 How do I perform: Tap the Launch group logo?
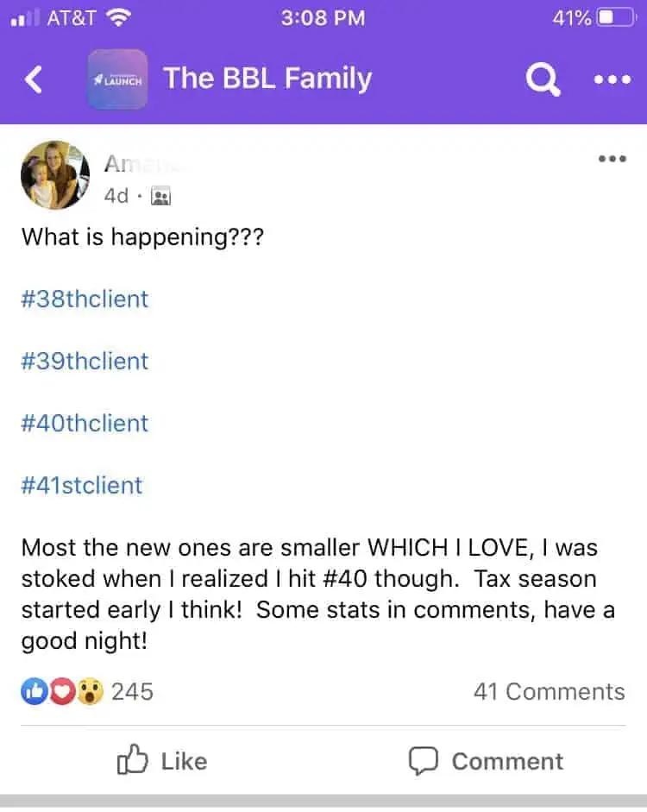tap(117, 79)
